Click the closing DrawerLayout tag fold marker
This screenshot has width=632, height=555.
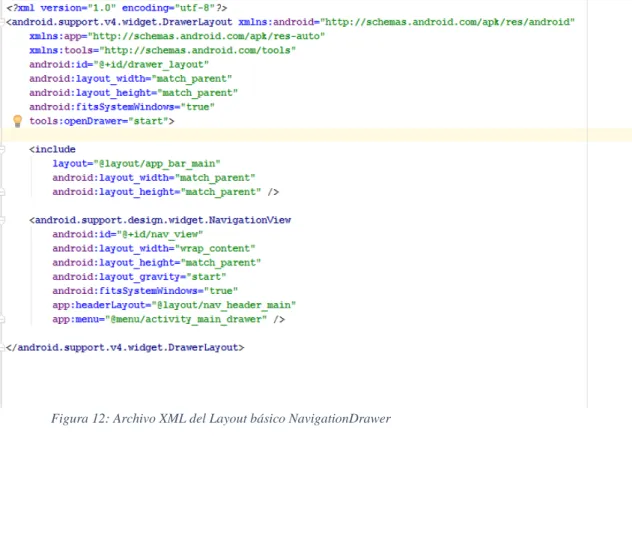click(x=2, y=347)
